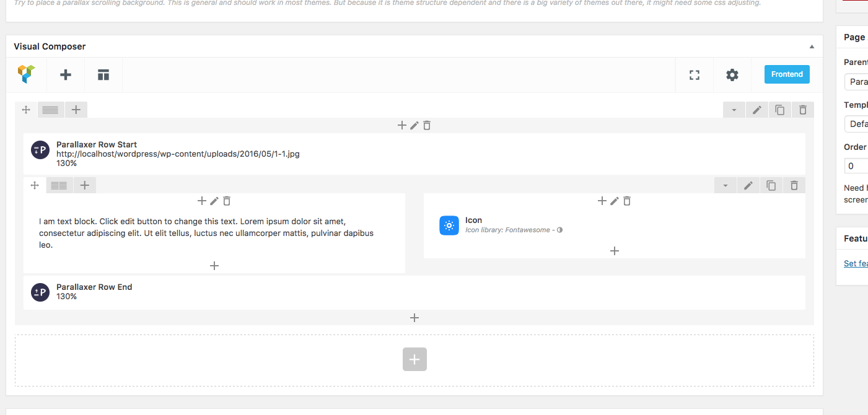Delete the inner row with trash icon
This screenshot has height=415, width=868.
click(x=794, y=185)
